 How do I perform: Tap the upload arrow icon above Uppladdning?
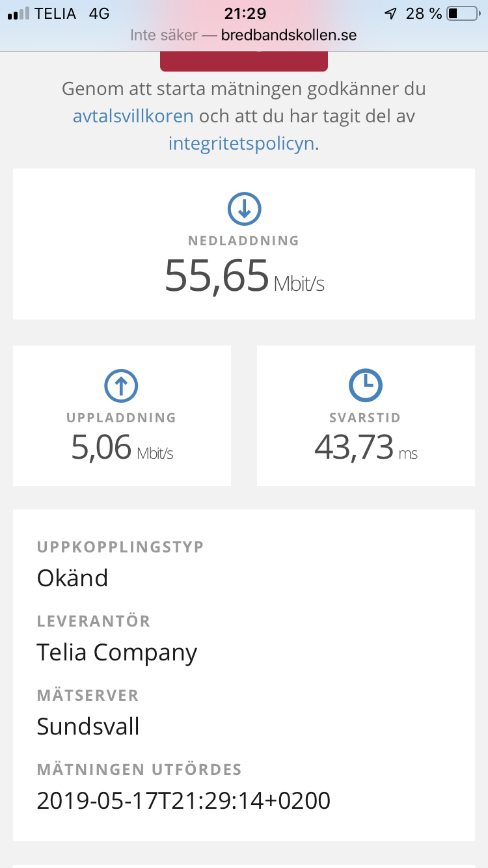tap(122, 386)
